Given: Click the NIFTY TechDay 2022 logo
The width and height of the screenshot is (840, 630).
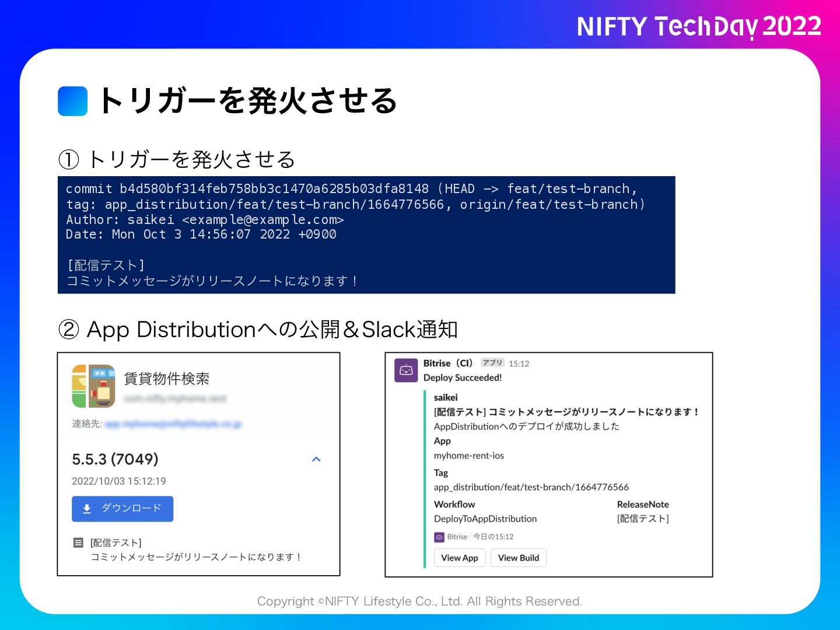Looking at the screenshot, I should (x=699, y=27).
